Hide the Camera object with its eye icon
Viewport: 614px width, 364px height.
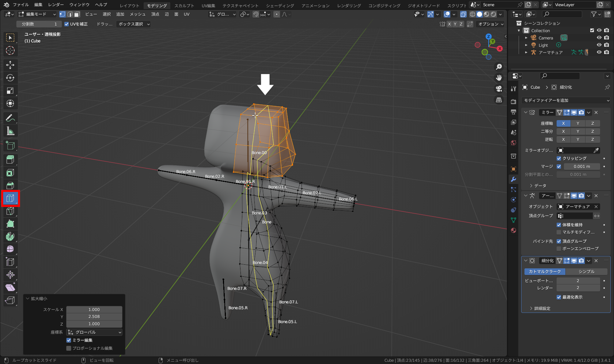599,38
